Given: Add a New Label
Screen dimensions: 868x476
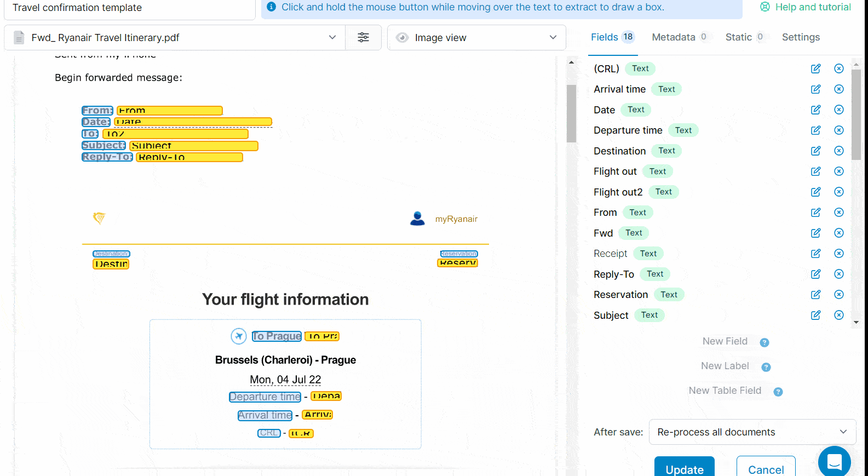Looking at the screenshot, I should click(x=725, y=366).
